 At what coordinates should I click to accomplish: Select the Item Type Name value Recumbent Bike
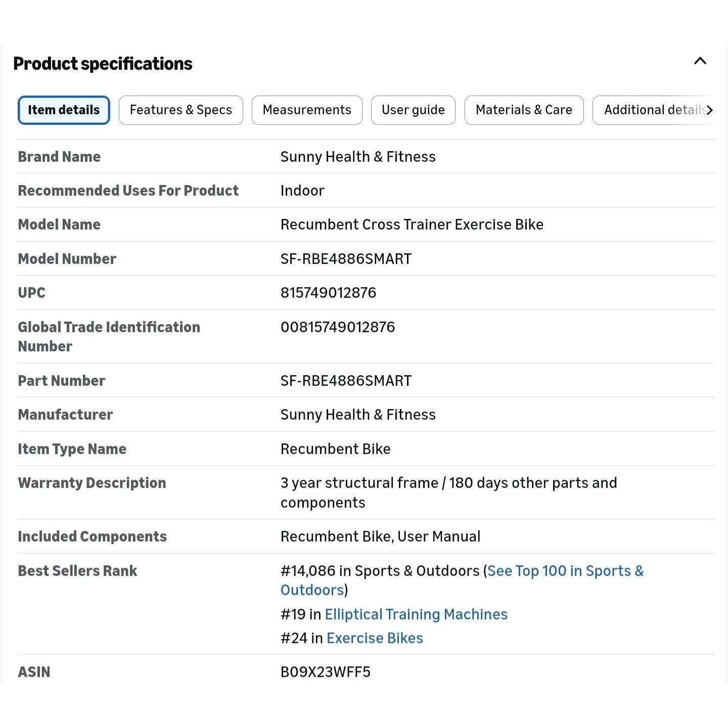(336, 449)
